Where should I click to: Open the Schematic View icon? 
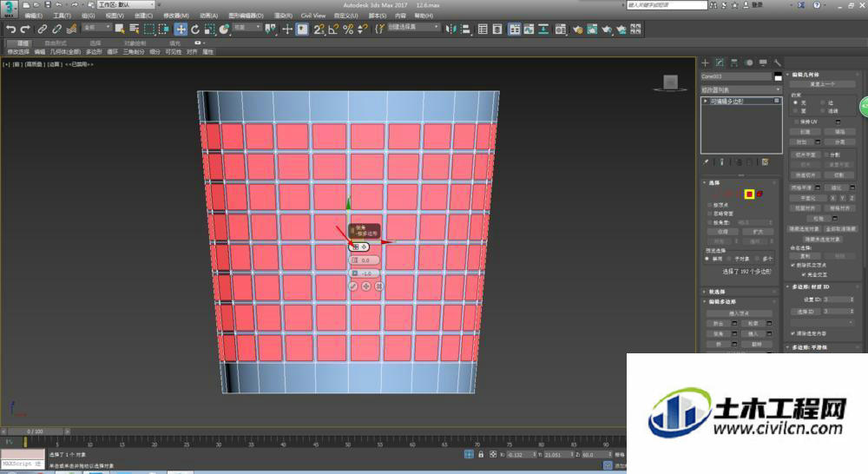pos(543,30)
